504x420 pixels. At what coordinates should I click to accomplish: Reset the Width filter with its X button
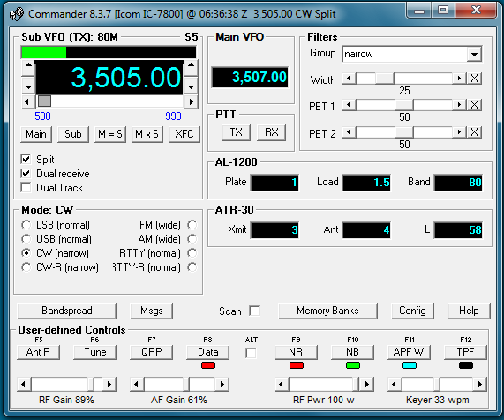pyautogui.click(x=474, y=79)
